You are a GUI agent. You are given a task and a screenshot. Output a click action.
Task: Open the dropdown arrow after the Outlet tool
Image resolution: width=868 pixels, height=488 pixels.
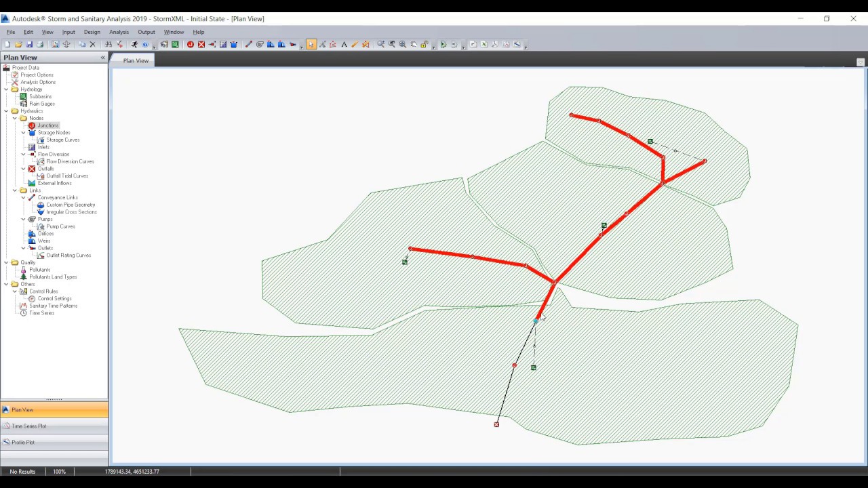pyautogui.click(x=301, y=46)
